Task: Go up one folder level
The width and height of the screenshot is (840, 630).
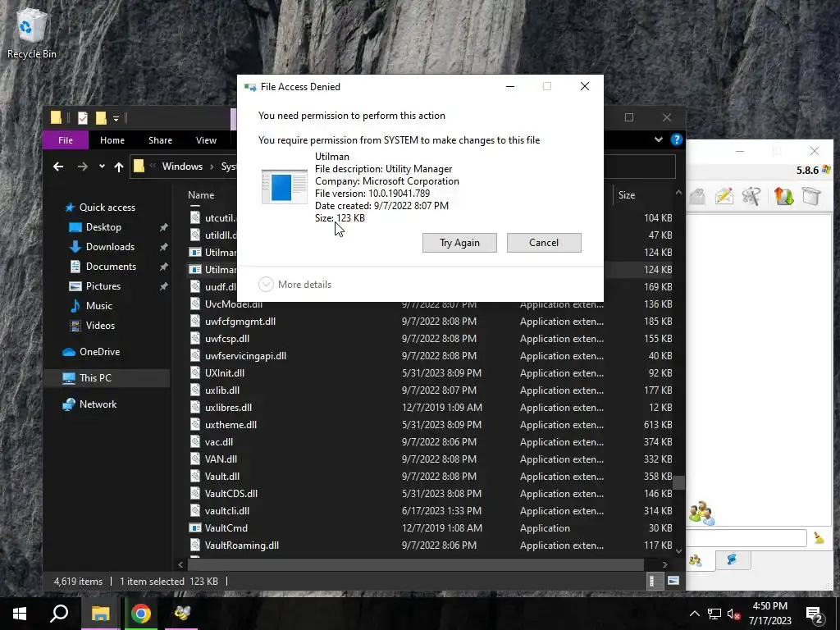Action: click(119, 167)
